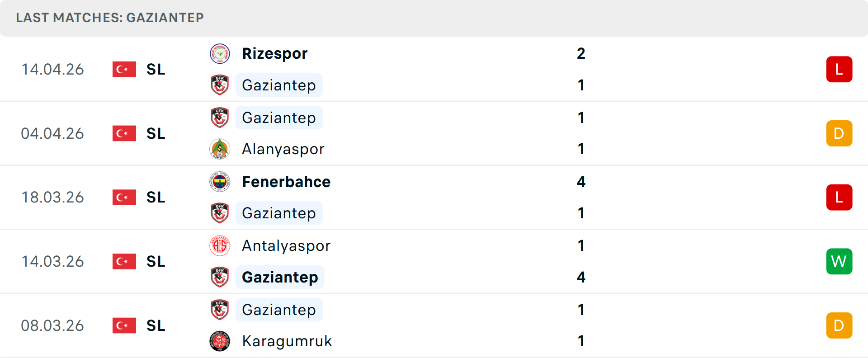868x358 pixels.
Task: Select the Alanyaspor team name
Action: click(x=283, y=149)
